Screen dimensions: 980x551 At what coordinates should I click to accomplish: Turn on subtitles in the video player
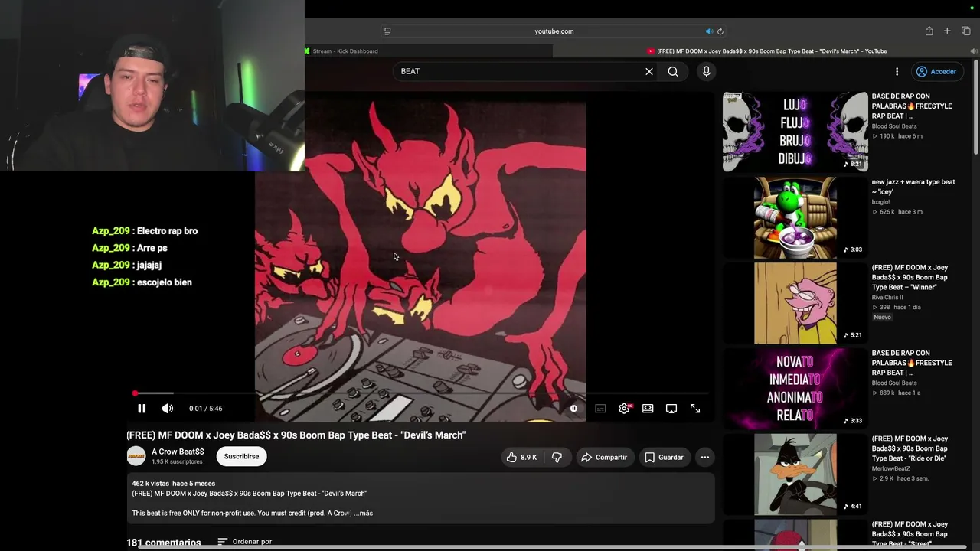pos(600,409)
